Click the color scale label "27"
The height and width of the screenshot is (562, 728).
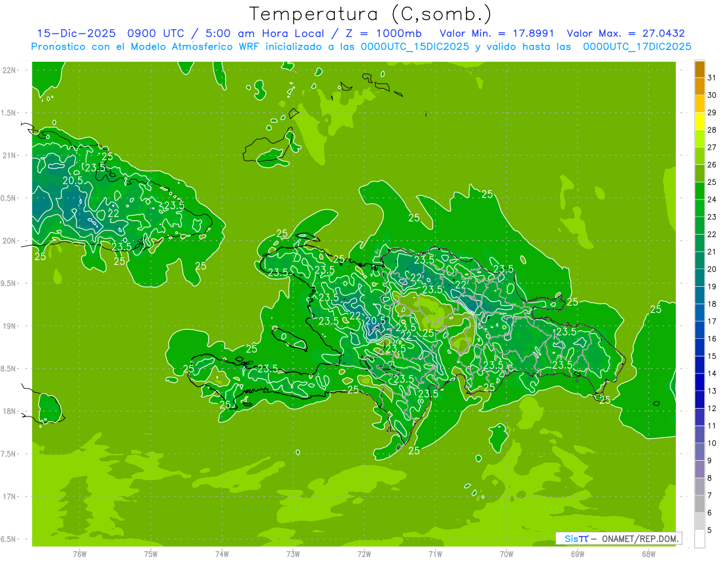(712, 147)
